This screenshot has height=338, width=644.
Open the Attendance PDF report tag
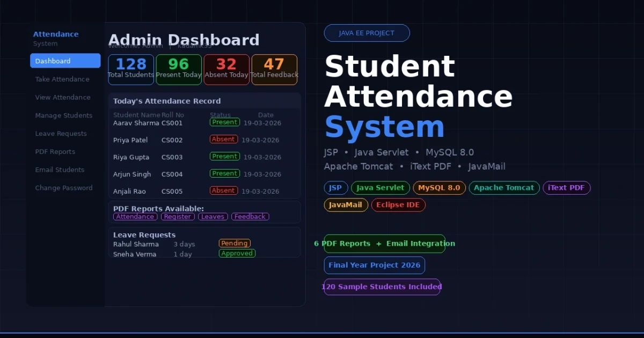click(x=135, y=216)
